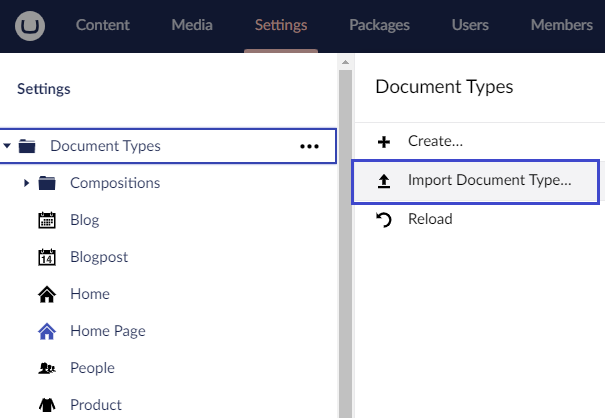Open the Content section

pos(102,25)
